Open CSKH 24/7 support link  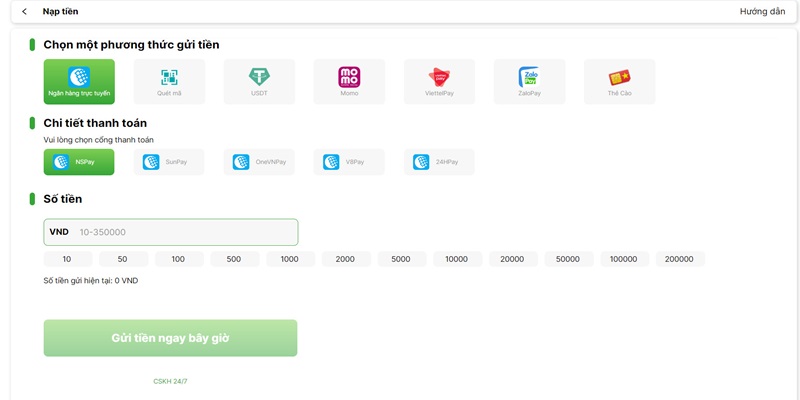(x=170, y=381)
